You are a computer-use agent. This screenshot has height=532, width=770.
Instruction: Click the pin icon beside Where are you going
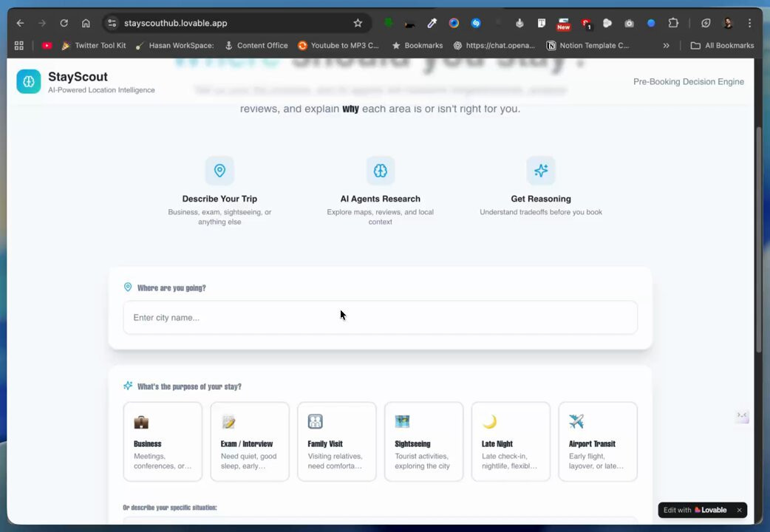click(x=128, y=287)
